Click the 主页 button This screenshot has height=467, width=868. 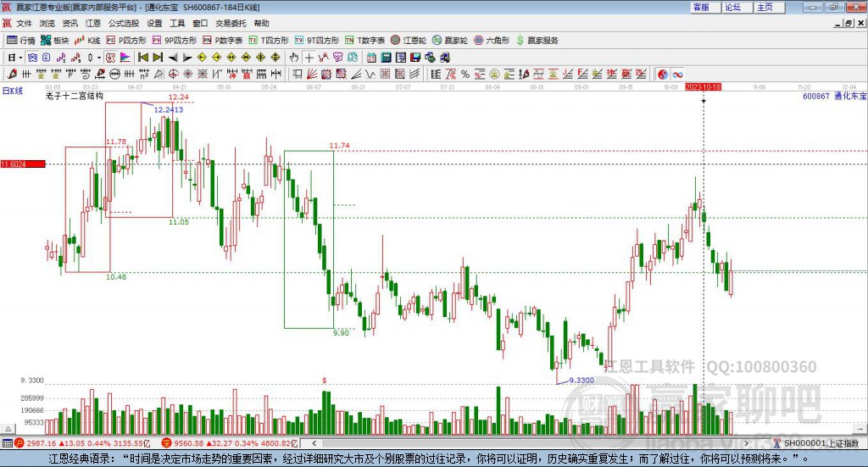pos(769,7)
